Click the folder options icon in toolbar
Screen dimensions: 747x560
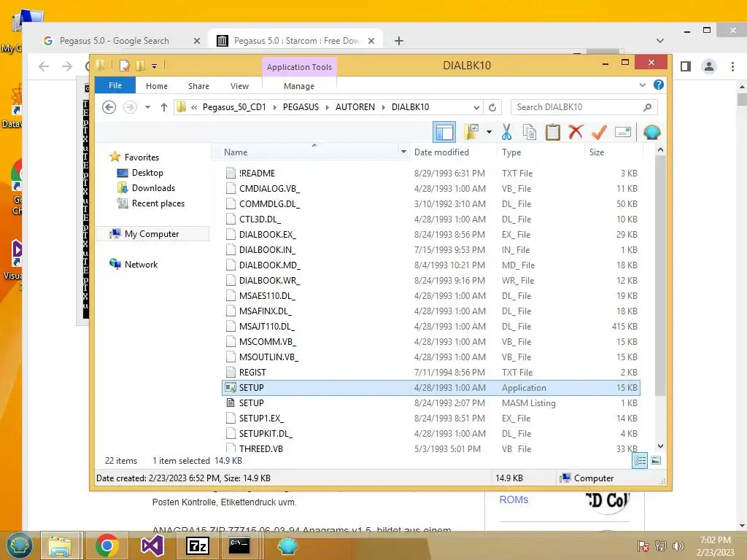(x=471, y=132)
